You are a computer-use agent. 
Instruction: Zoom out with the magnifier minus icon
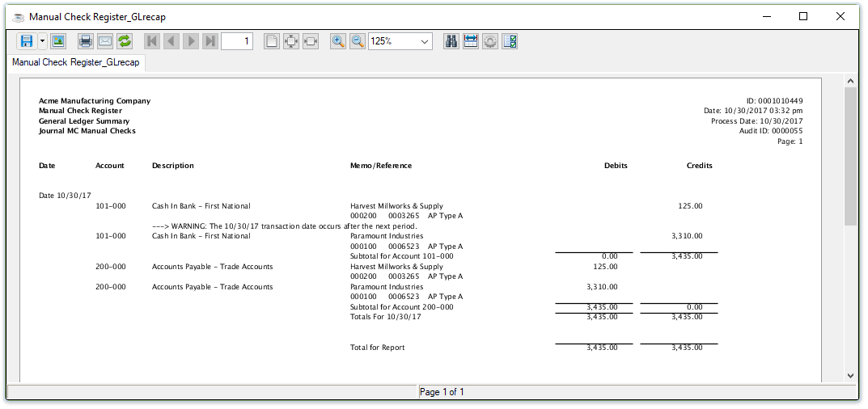[x=357, y=41]
